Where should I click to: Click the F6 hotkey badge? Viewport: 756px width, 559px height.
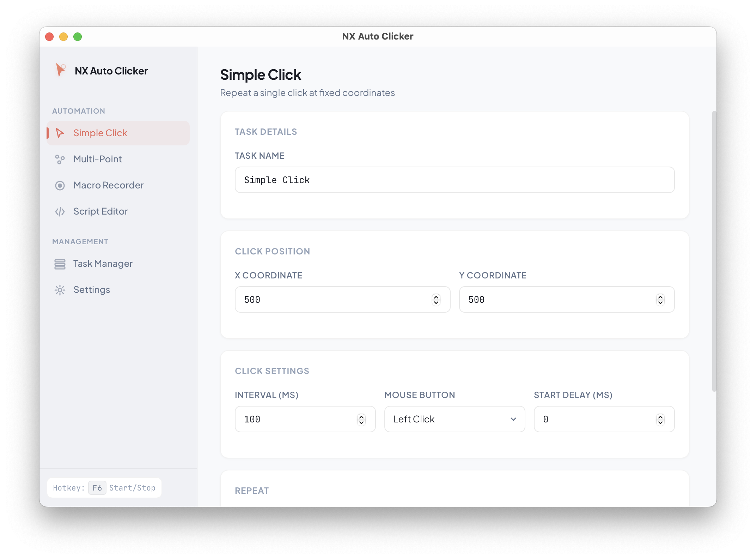[x=97, y=488]
